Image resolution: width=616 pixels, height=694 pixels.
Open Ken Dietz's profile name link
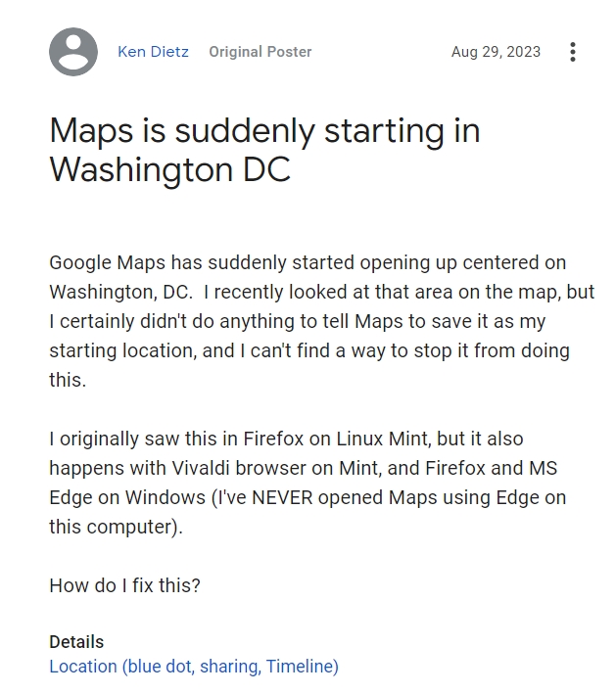[153, 52]
